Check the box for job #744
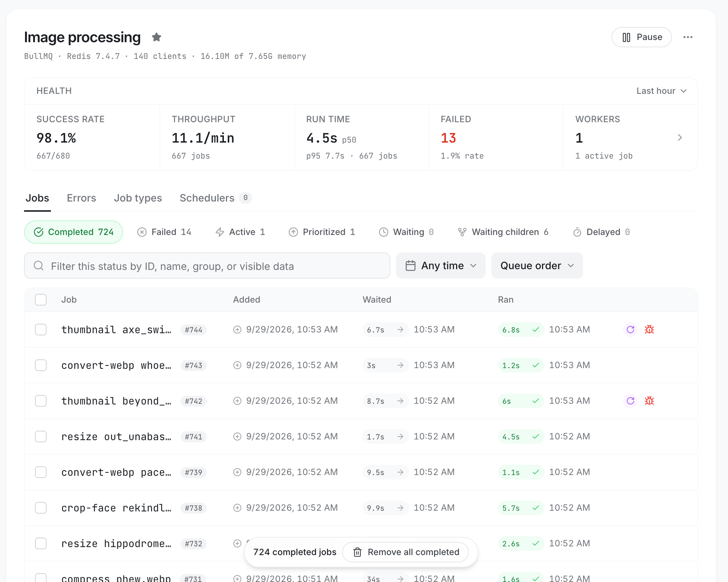Image resolution: width=728 pixels, height=582 pixels. 41,330
